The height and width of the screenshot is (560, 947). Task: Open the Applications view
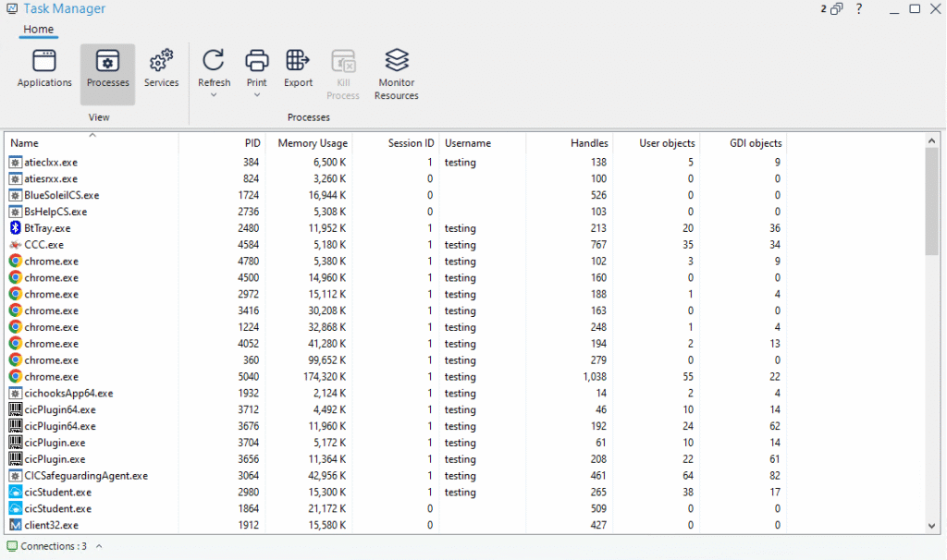pyautogui.click(x=44, y=69)
